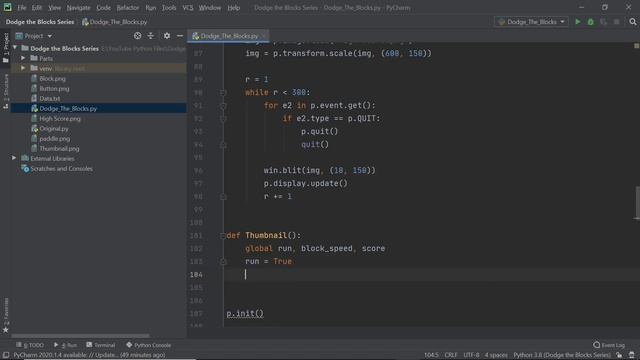Open Python 3.8 interpreter selector
Viewport: 640px width, 360px height.
pos(562,355)
